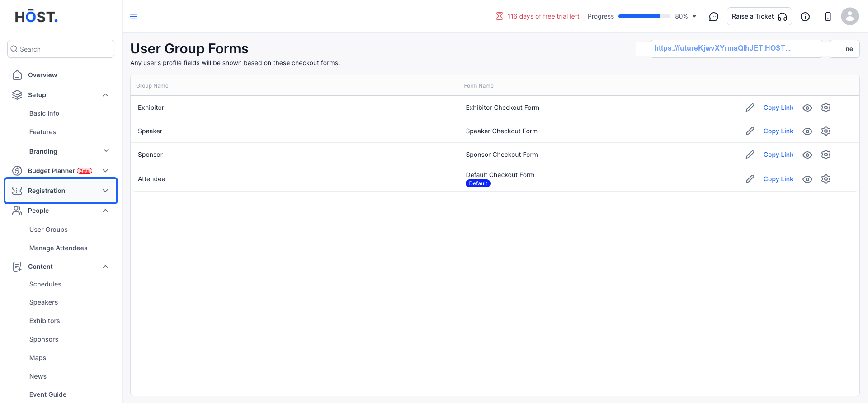The height and width of the screenshot is (403, 868).
Task: Click the hamburger menu icon
Action: point(133,17)
